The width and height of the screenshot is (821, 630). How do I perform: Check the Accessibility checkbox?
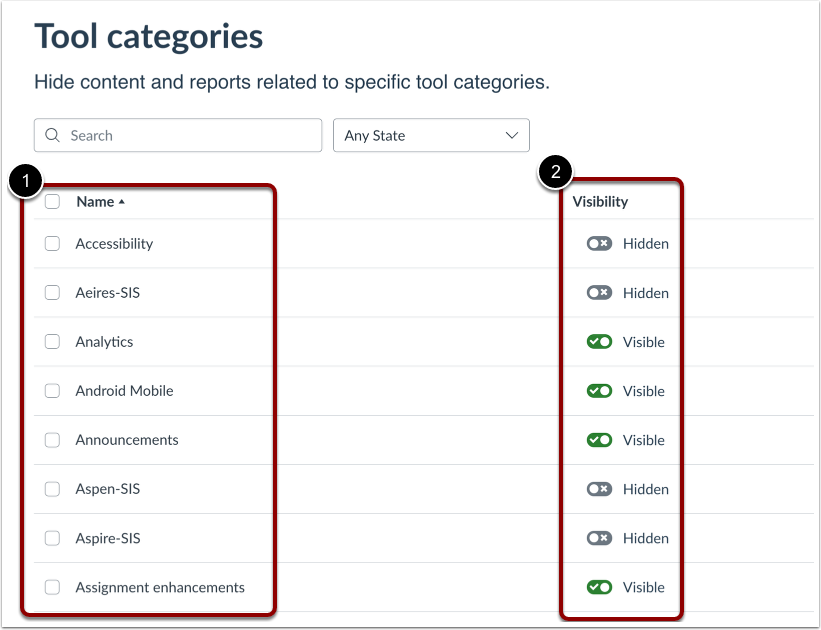coord(51,243)
